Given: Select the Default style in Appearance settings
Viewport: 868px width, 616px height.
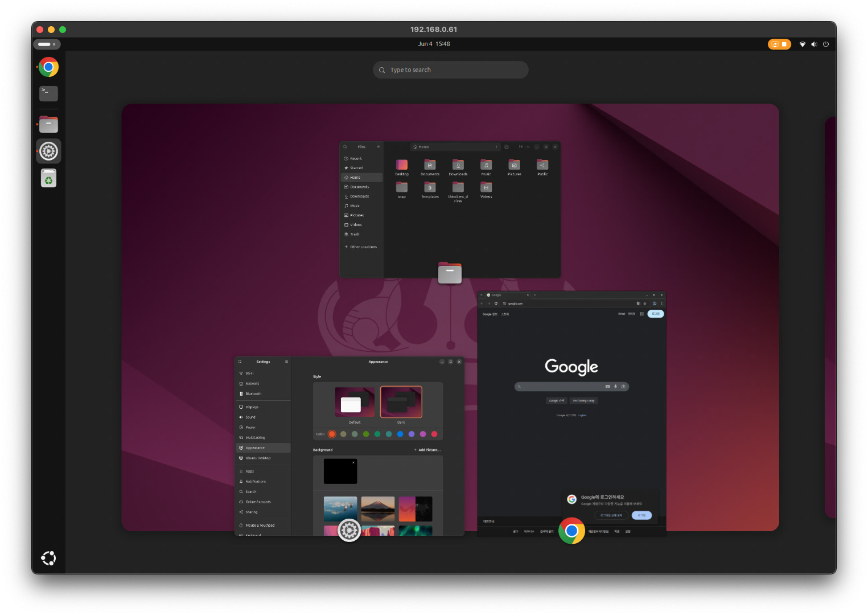Looking at the screenshot, I should click(355, 405).
